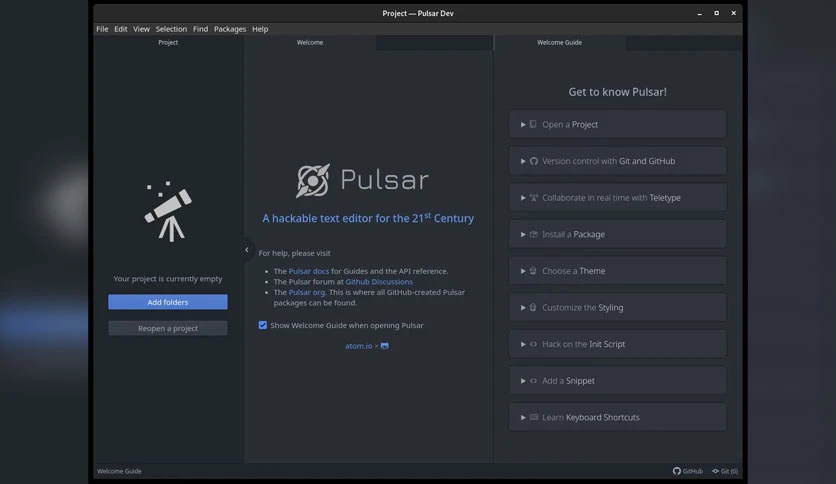Open the Help menu

pyautogui.click(x=260, y=29)
